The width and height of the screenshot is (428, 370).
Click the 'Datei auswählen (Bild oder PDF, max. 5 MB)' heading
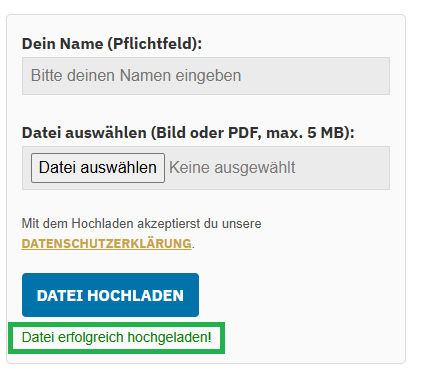[x=188, y=133]
